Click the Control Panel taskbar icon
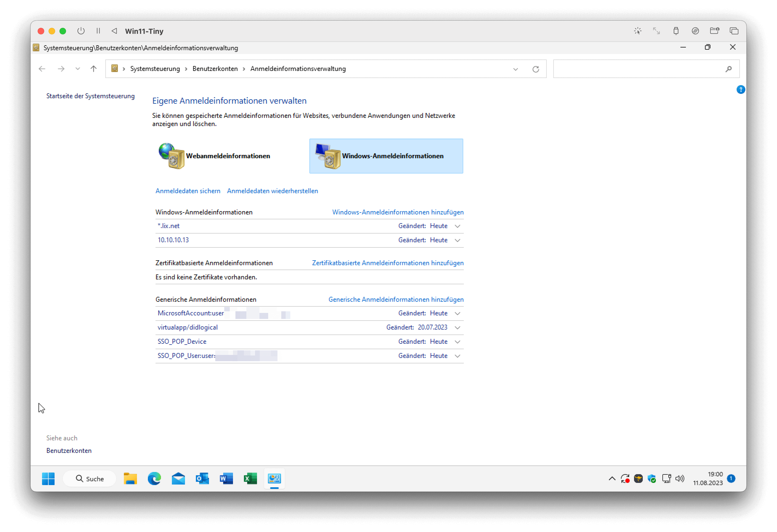Screen dimensions: 777x532 tap(274, 479)
